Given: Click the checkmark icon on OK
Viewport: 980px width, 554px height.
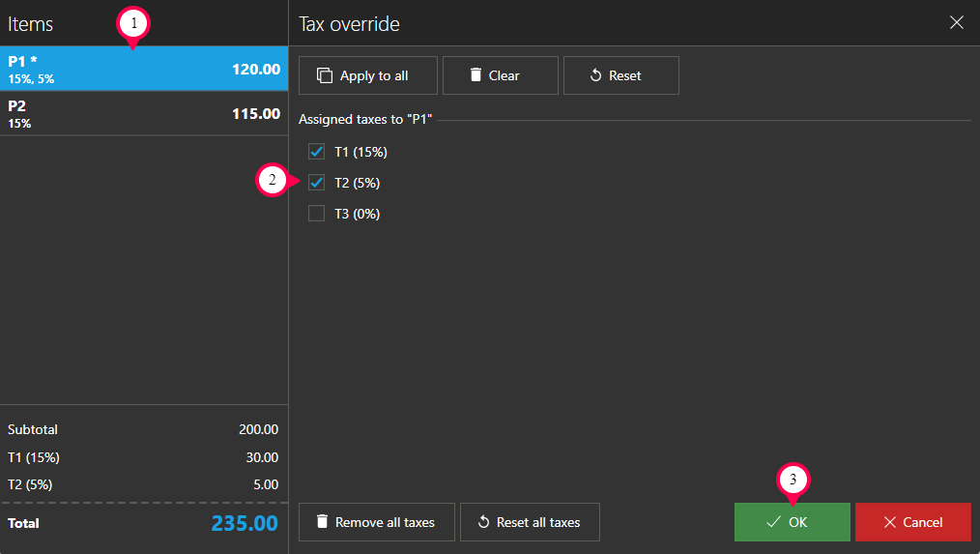Looking at the screenshot, I should coord(773,521).
